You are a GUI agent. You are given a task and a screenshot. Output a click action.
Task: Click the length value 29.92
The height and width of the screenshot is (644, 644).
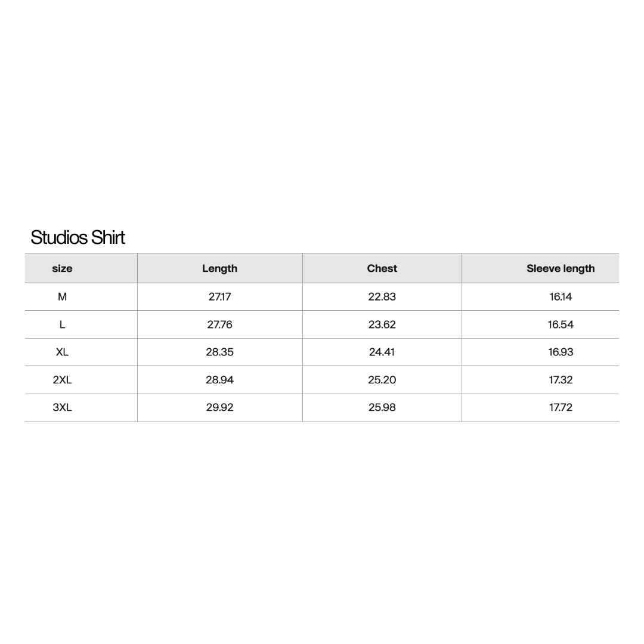(x=219, y=407)
